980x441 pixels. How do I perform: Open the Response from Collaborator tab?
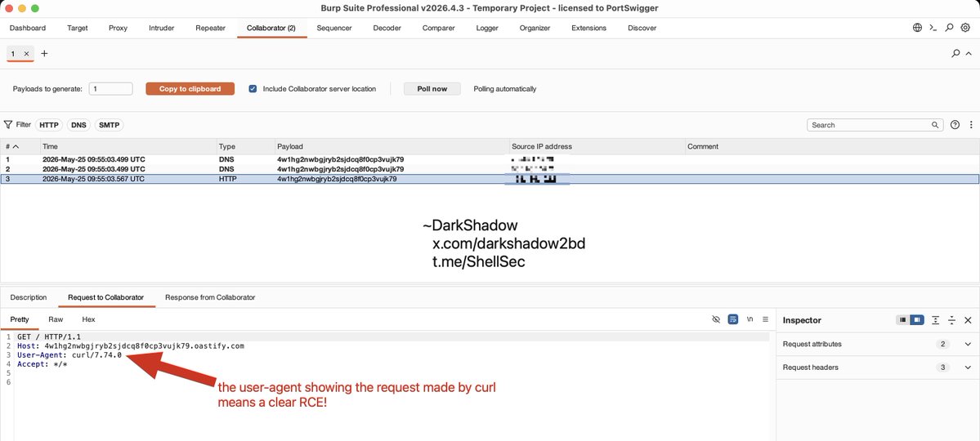point(210,297)
